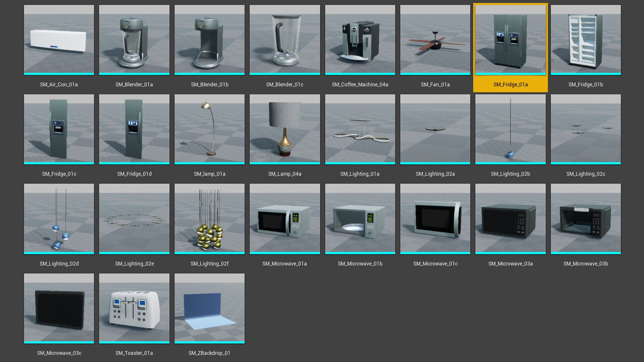Click the SM_Toaster_01a thumbnail
The height and width of the screenshot is (362, 644).
[134, 308]
